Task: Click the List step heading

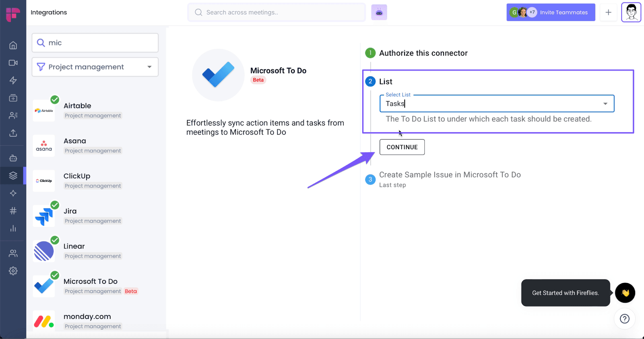Action: pos(386,81)
